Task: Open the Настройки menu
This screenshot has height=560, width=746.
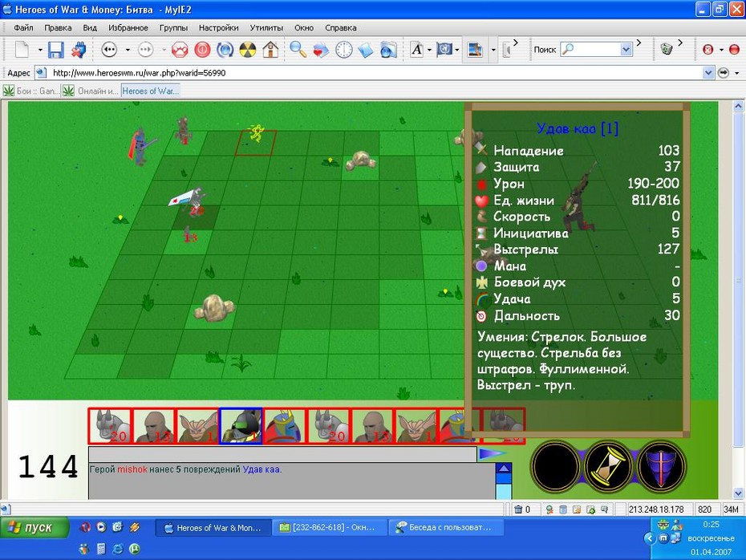Action: pos(219,27)
